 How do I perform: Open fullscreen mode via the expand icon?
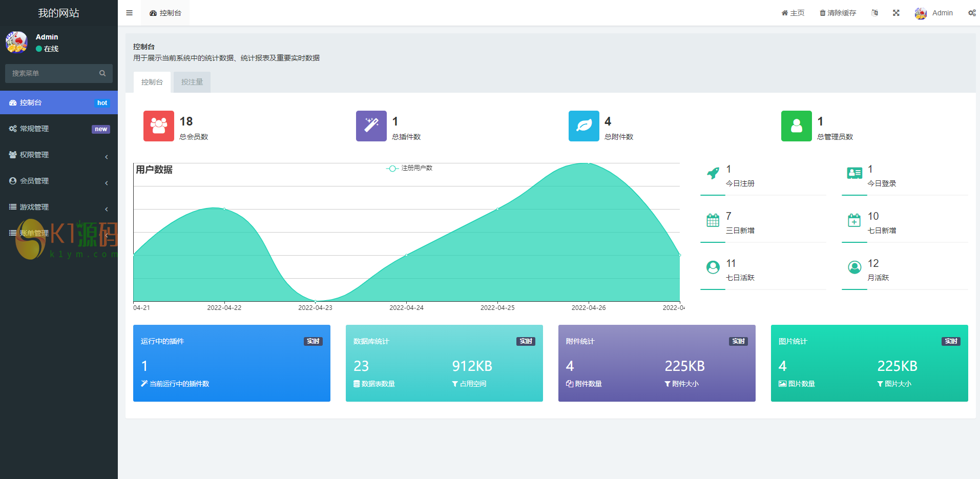[896, 13]
